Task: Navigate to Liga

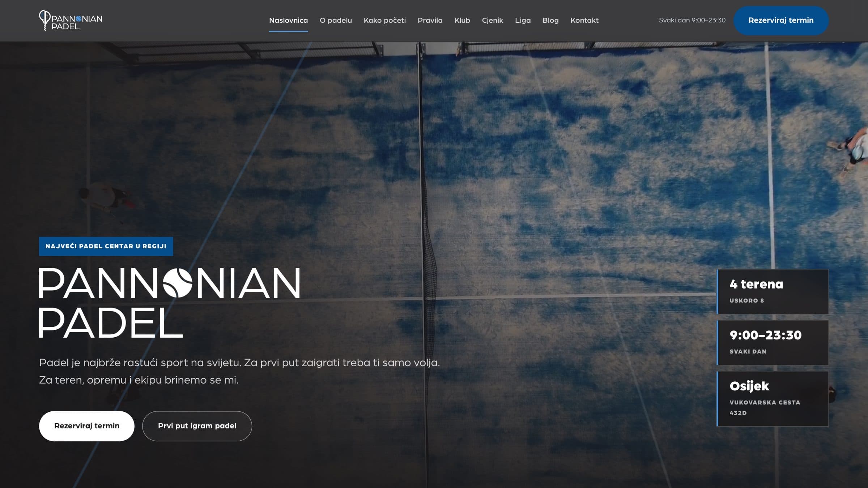Action: click(523, 20)
